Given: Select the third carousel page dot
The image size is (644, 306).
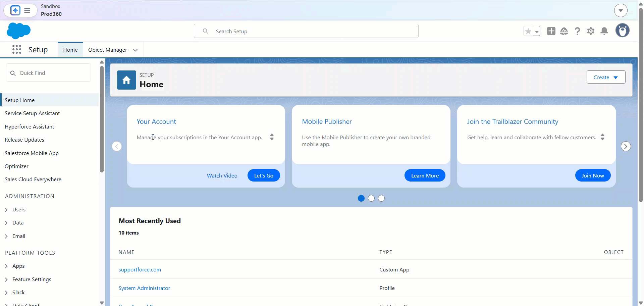Looking at the screenshot, I should (381, 198).
